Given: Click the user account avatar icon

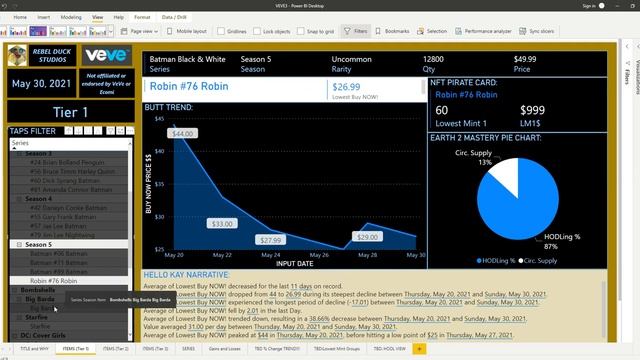Looking at the screenshot, I should click(602, 6).
